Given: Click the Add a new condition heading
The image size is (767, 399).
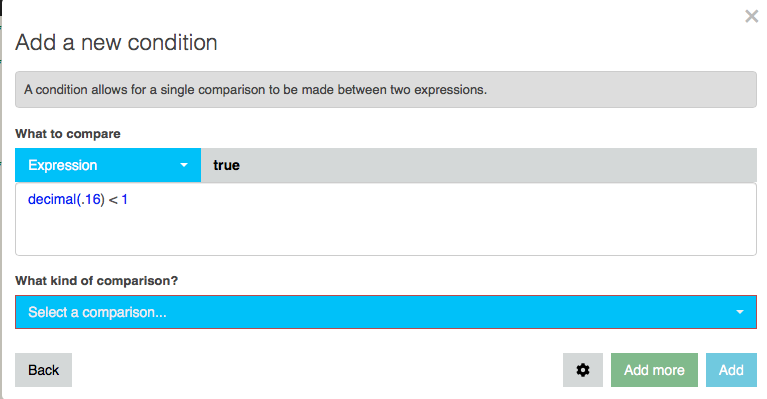Looking at the screenshot, I should (116, 43).
